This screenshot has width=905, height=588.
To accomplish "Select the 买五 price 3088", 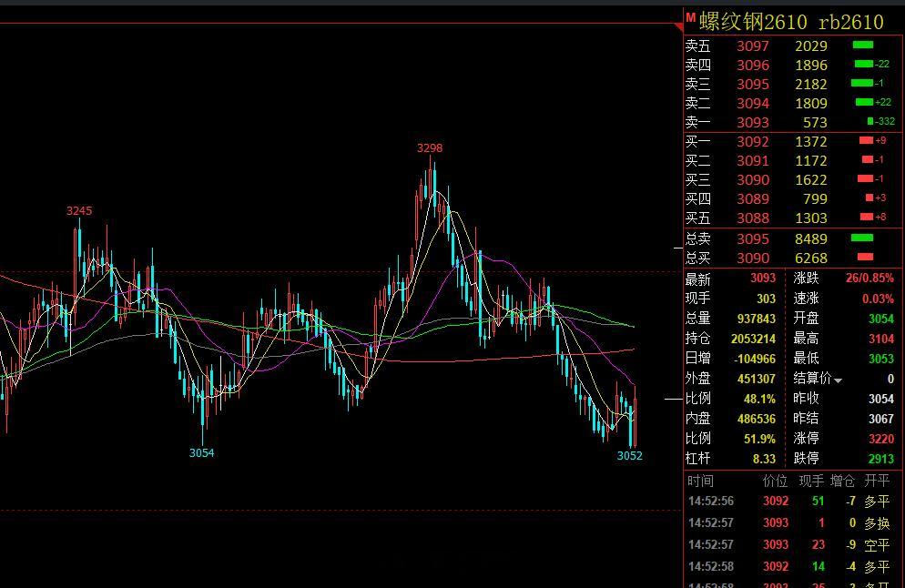I will pos(753,218).
